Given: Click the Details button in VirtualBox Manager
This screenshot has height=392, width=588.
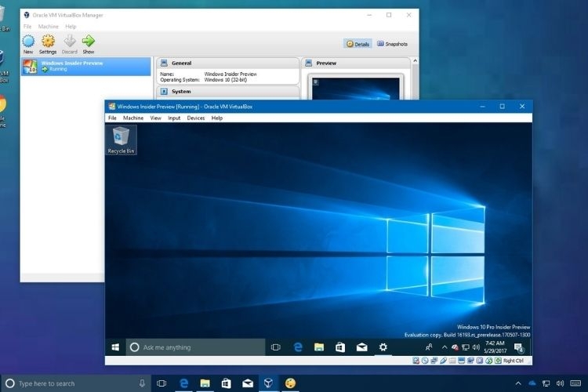Looking at the screenshot, I should (358, 44).
